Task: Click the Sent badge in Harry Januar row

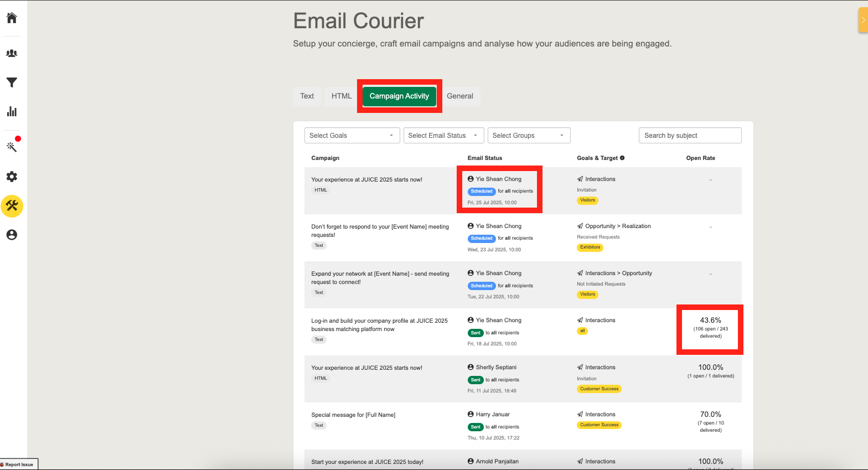Action: pyautogui.click(x=476, y=427)
